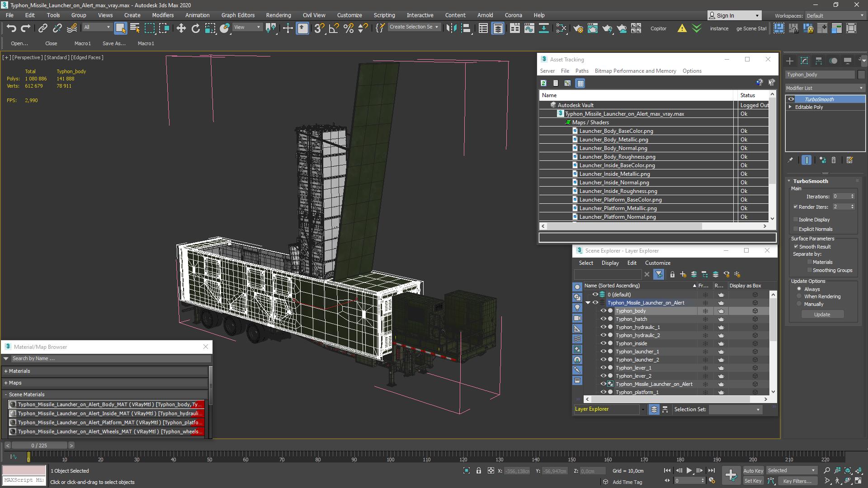Open the Modifier List dropdown
Viewport: 868px width, 488px height.
[x=825, y=88]
